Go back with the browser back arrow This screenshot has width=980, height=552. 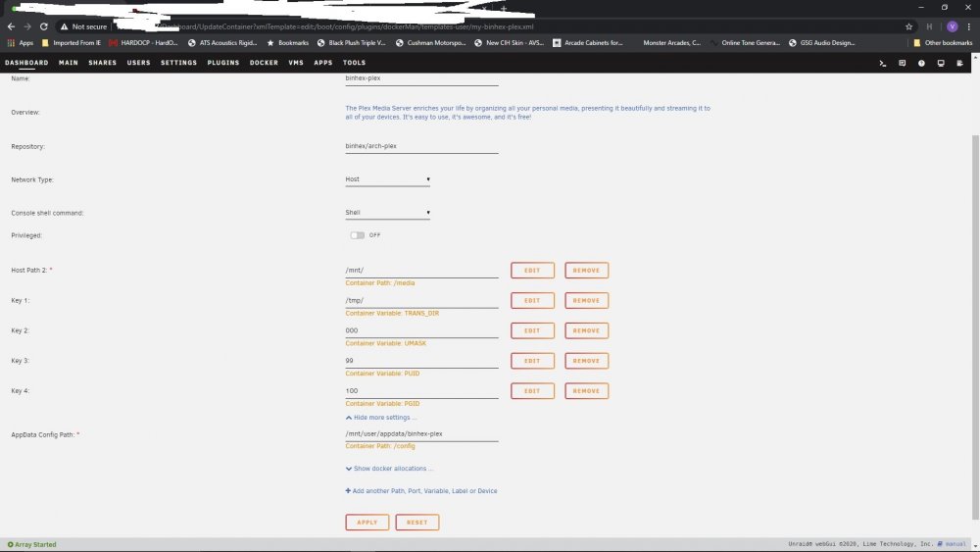pos(11,26)
